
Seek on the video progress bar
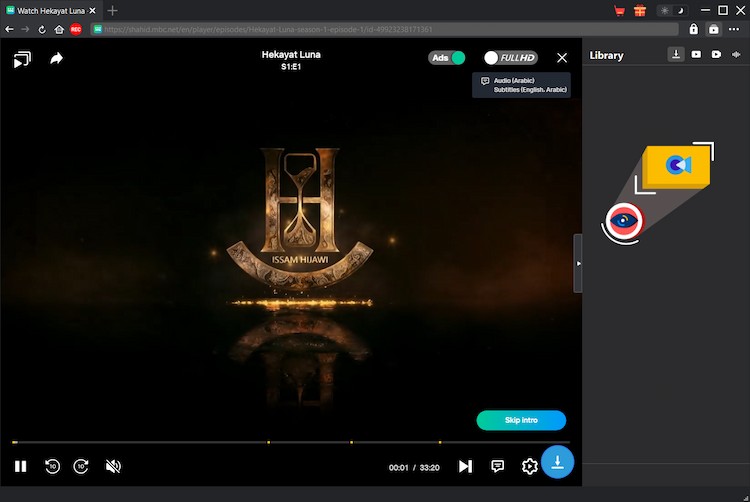coord(291,442)
